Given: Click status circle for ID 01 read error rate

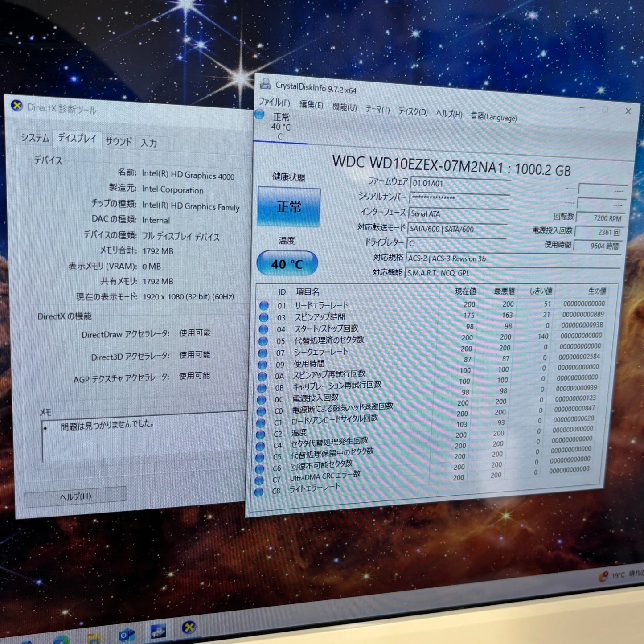Looking at the screenshot, I should click(x=264, y=306).
